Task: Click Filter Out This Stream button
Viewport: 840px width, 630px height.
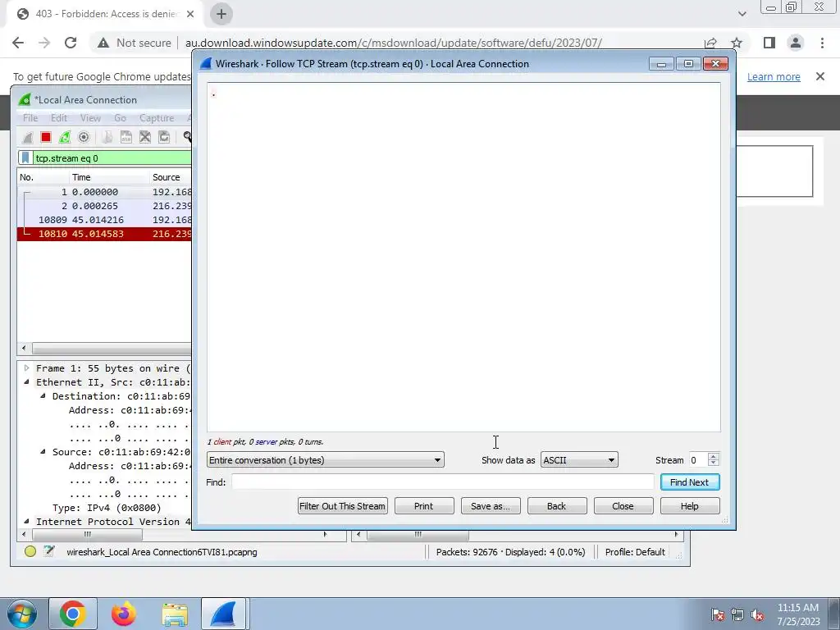Action: coord(342,505)
